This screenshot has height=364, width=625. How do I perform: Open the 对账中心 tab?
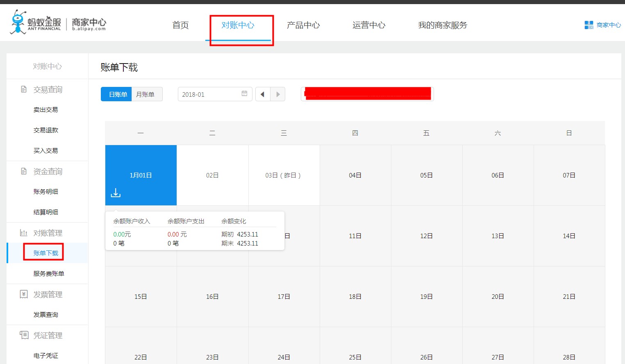[238, 25]
